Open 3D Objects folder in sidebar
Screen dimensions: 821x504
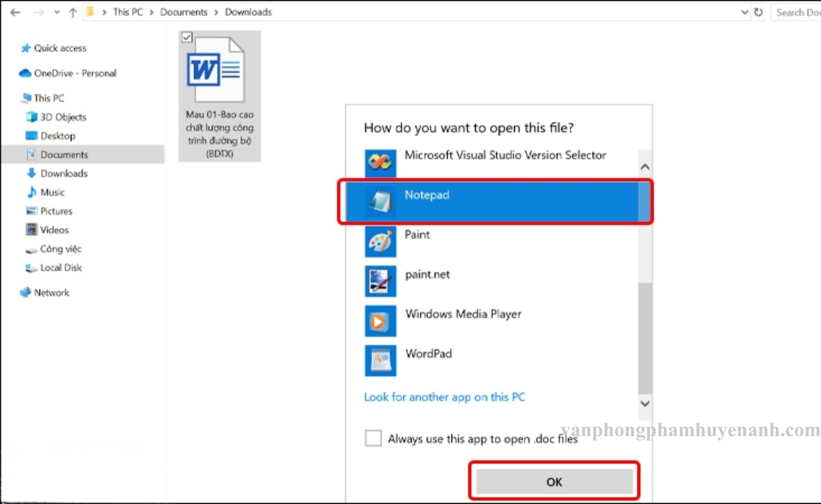(63, 117)
